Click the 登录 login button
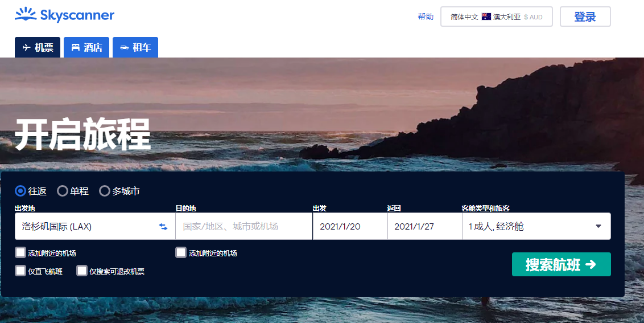 (x=585, y=17)
